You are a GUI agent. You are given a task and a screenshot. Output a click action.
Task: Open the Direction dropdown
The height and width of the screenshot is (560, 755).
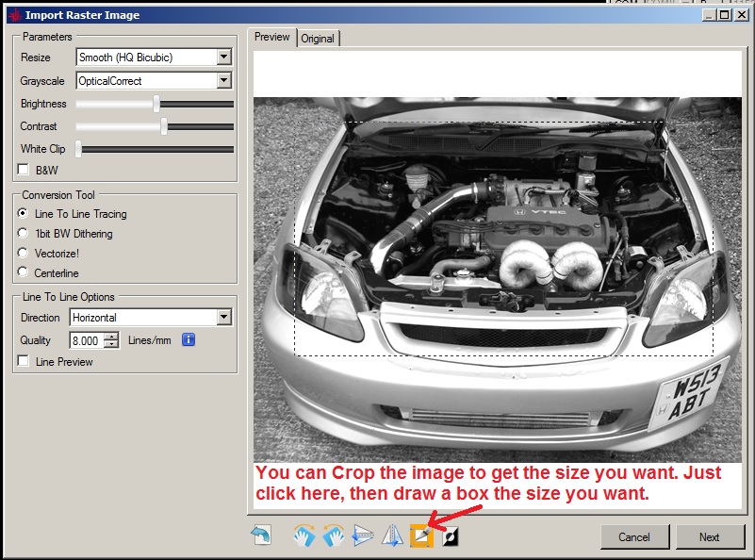[223, 318]
